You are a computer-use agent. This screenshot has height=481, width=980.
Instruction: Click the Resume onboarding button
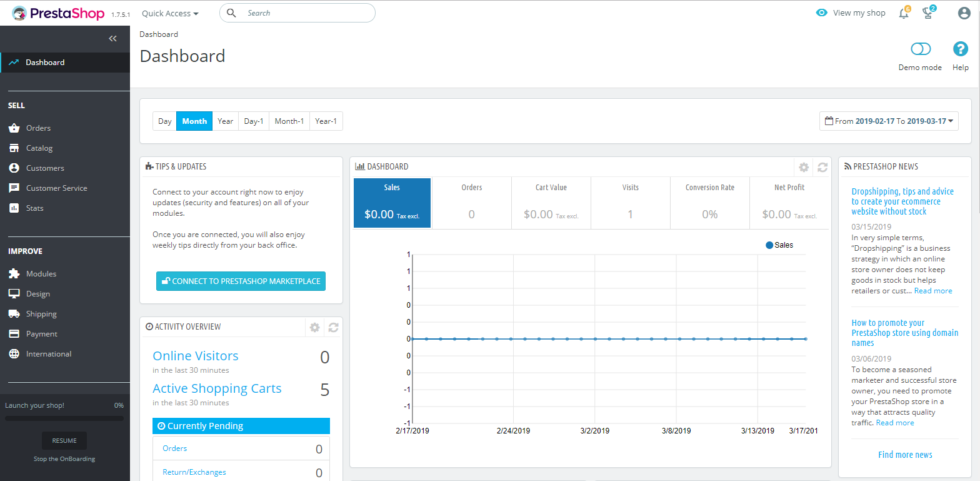[x=64, y=440]
